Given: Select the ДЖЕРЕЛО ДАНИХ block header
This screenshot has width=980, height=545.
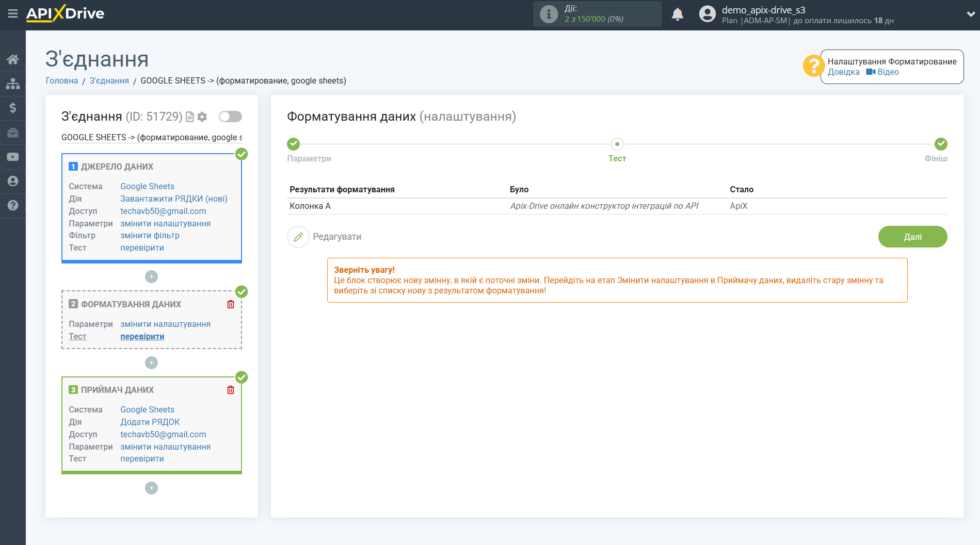Looking at the screenshot, I should click(x=117, y=167).
